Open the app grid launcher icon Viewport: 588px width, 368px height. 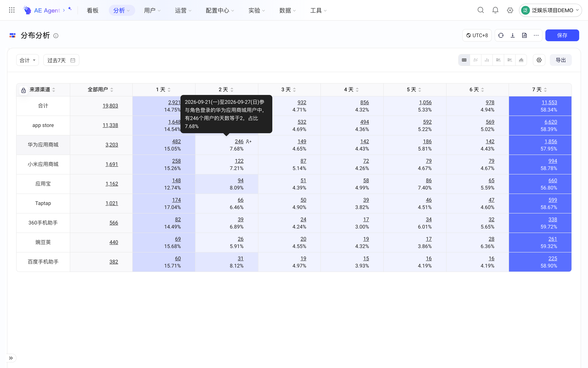click(12, 10)
